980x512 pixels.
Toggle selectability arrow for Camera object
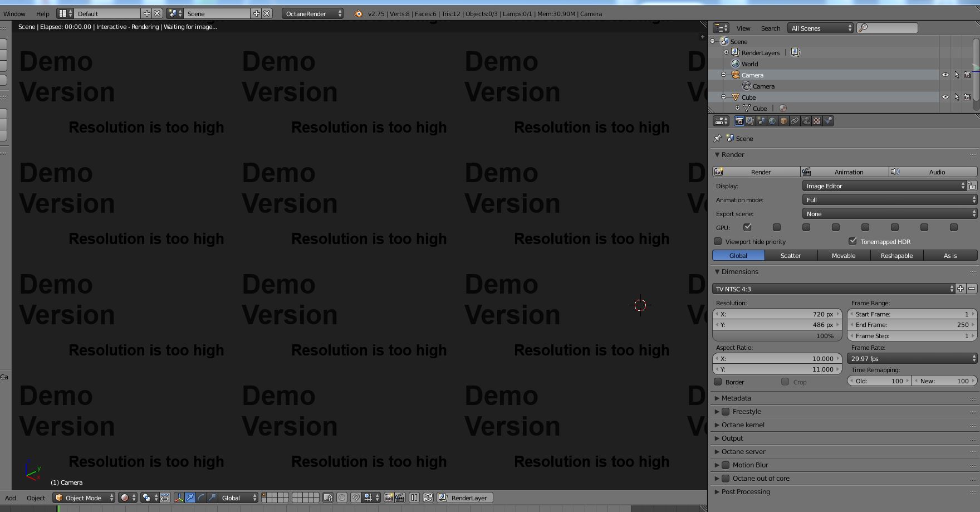pos(957,75)
